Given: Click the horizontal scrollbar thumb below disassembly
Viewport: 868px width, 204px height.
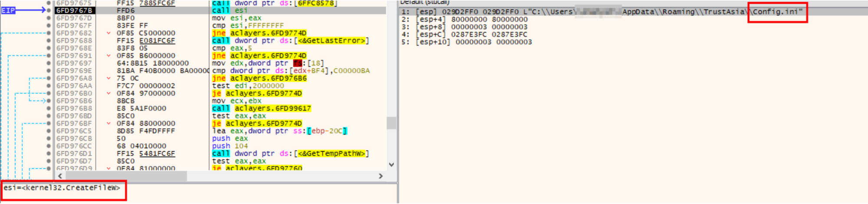Looking at the screenshot, I should [x=126, y=176].
